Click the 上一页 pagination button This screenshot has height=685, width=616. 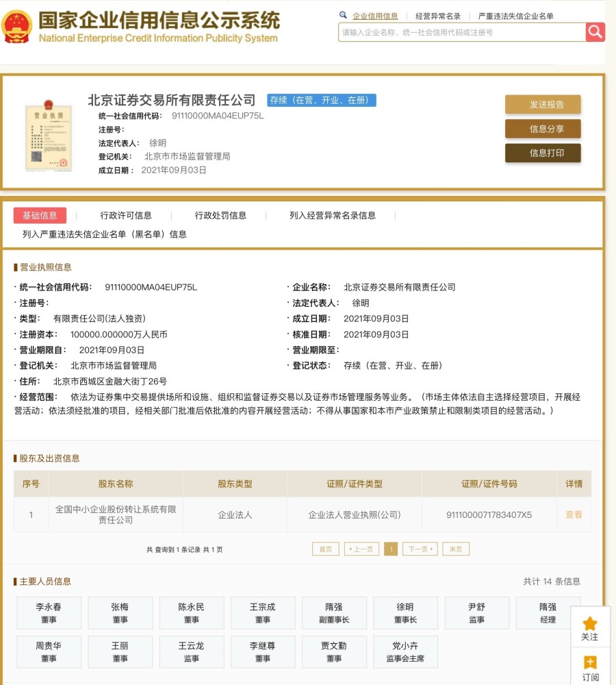click(x=361, y=549)
